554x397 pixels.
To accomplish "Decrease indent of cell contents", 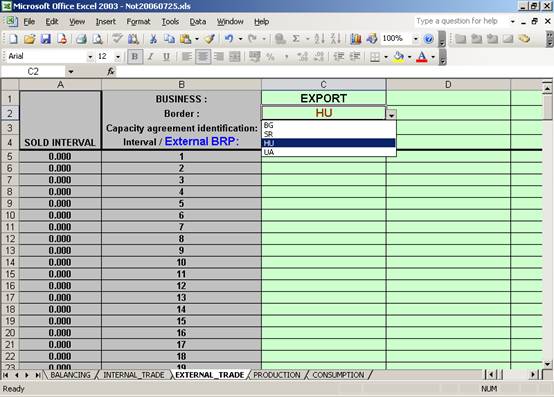I will click(x=339, y=57).
